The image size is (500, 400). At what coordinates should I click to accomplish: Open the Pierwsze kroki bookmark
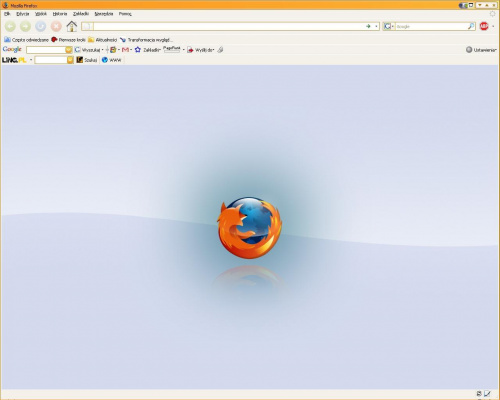click(68, 40)
